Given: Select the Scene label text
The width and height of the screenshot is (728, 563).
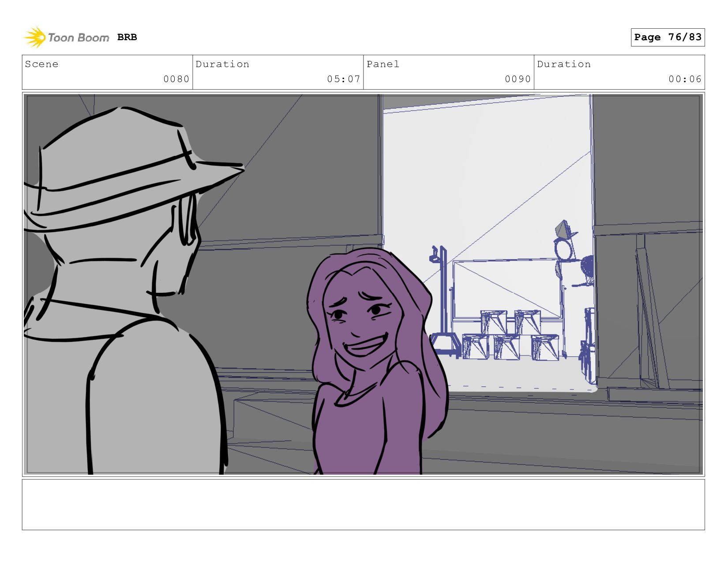Looking at the screenshot, I should coord(41,64).
